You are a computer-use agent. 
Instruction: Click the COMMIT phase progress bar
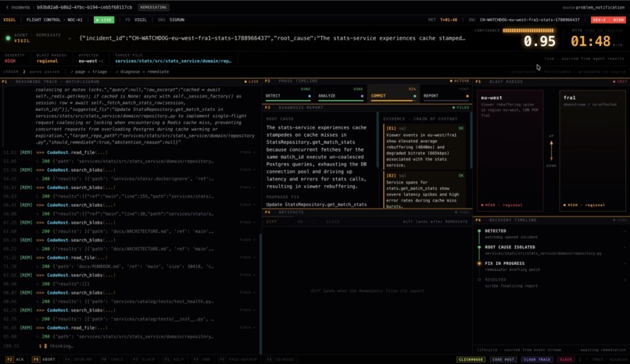[392, 101]
